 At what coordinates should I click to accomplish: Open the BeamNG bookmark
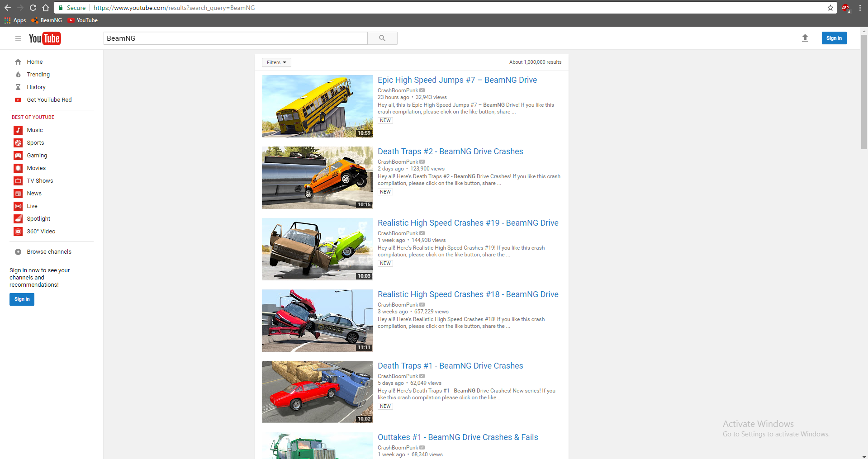click(x=47, y=20)
